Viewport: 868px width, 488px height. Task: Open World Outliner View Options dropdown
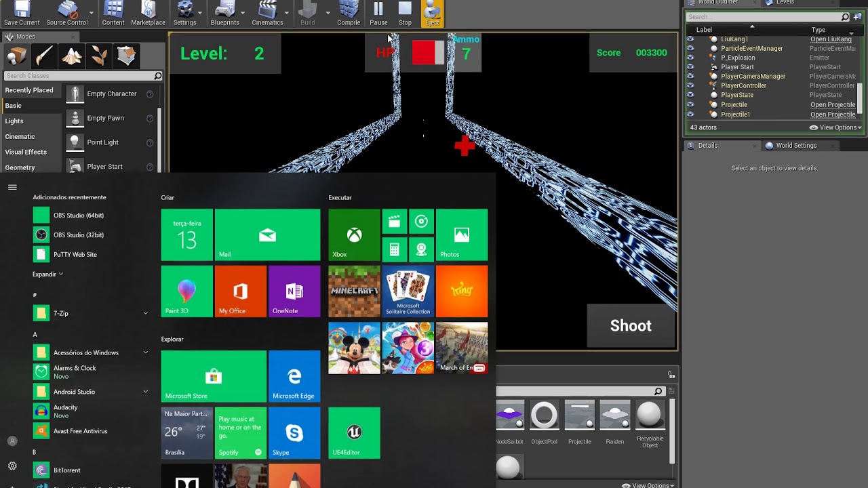(x=835, y=127)
